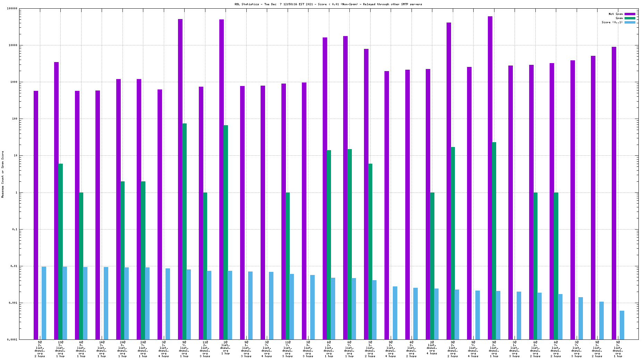Select the first x-axis label '5@ 2.list.dnswl.org 2 hops'
This screenshot has height=362, width=644.
40,349
